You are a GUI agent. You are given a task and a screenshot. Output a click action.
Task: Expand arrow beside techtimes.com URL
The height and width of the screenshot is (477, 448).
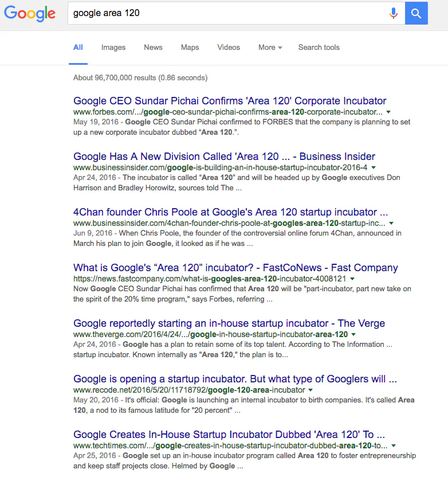394,446
